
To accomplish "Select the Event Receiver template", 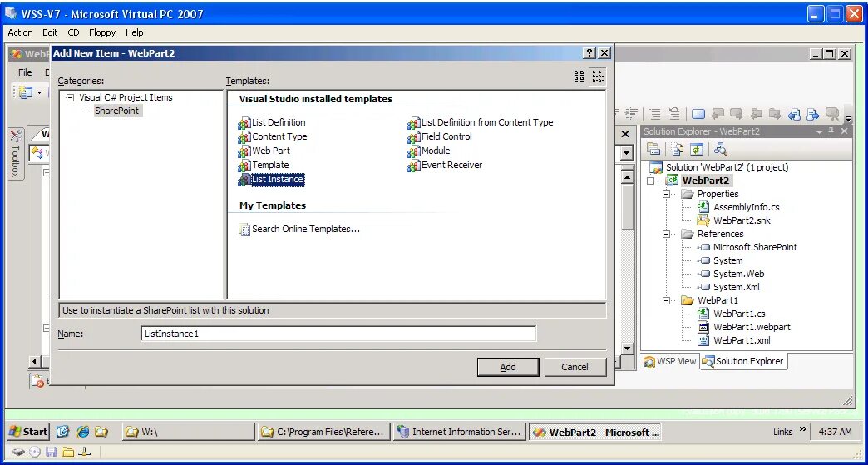I will (x=445, y=165).
